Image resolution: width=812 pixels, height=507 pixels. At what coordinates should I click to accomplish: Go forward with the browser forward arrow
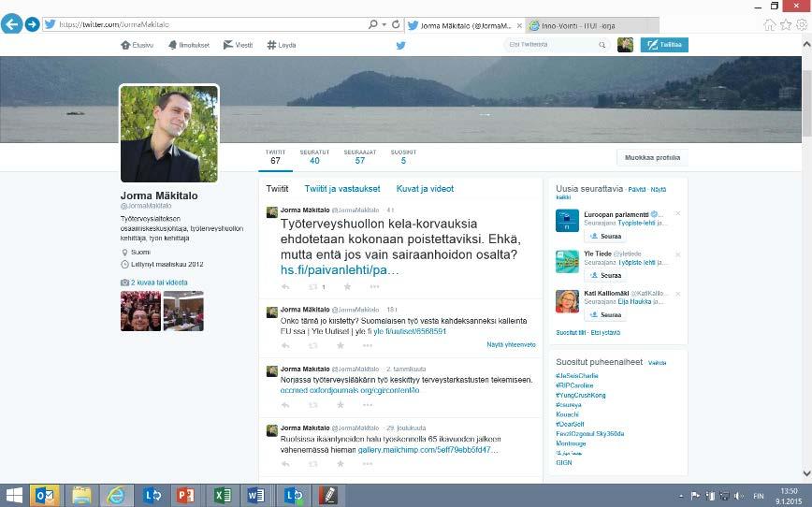tap(32, 23)
